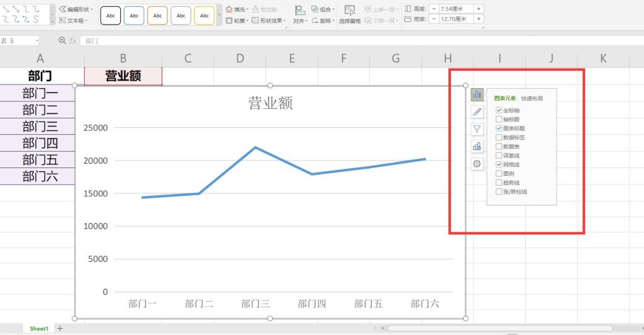Select the Sheet1 worksheet tab

pos(39,329)
